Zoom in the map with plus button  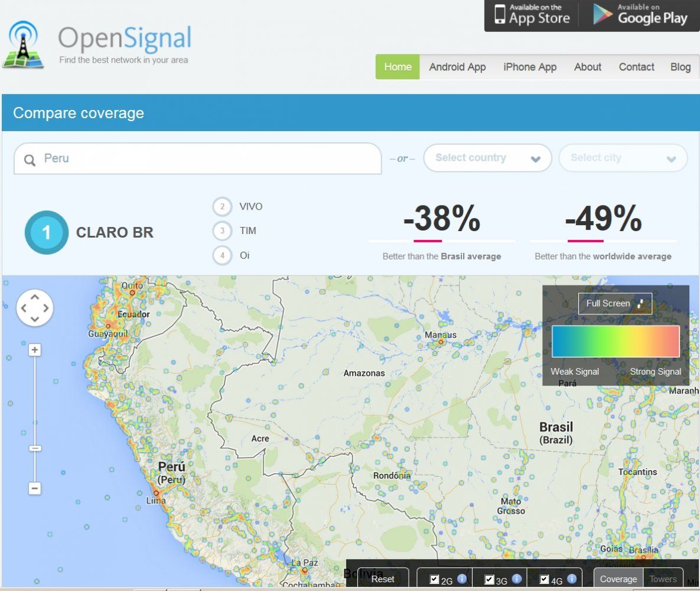35,350
